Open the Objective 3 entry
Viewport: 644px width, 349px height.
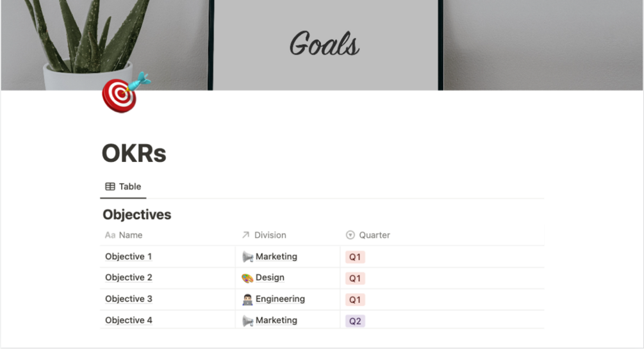129,299
